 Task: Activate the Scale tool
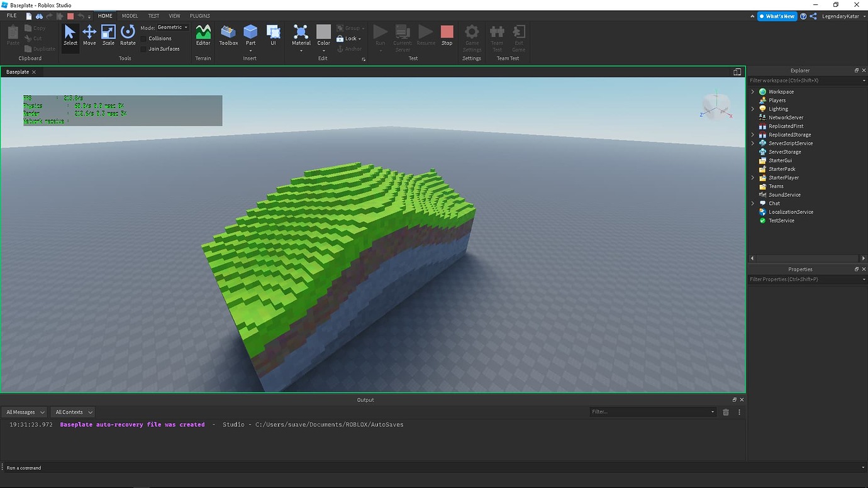click(x=108, y=35)
